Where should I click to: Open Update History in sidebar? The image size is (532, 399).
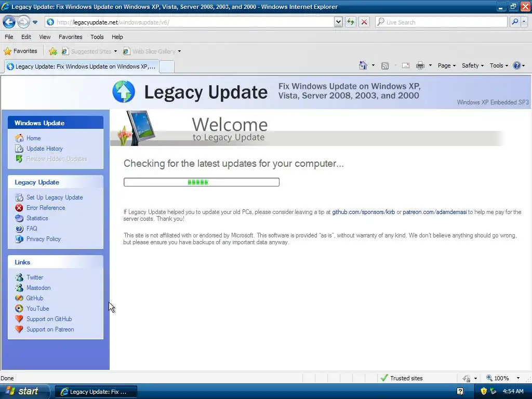45,149
